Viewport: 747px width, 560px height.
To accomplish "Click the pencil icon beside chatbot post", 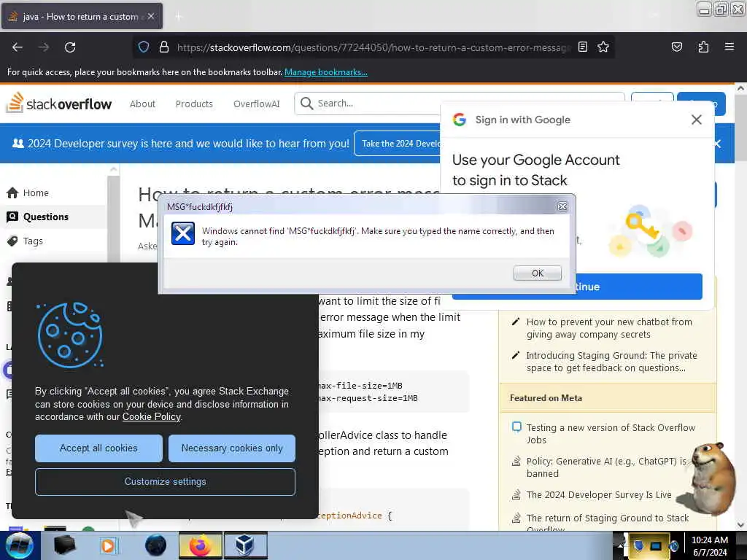I will (x=516, y=322).
